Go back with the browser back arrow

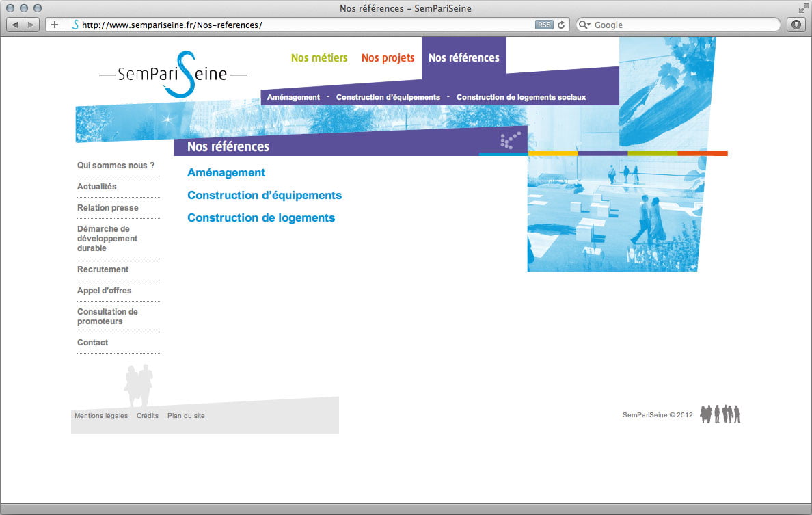click(x=15, y=25)
